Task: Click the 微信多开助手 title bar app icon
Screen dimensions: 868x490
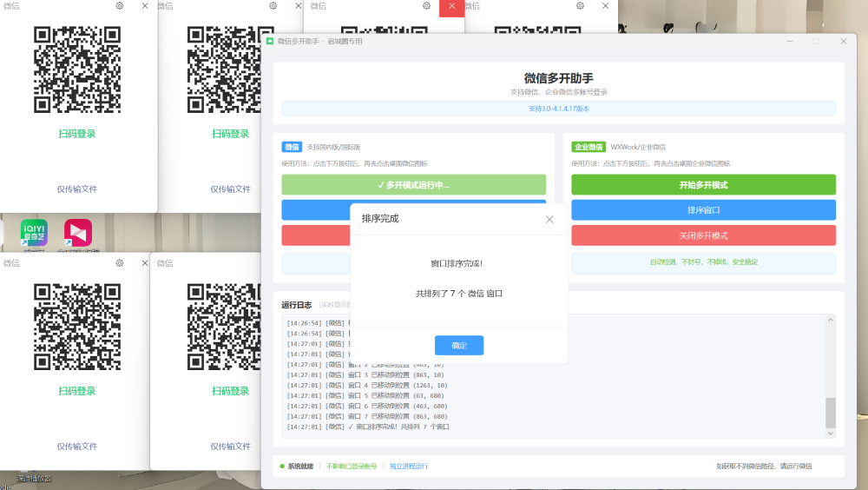Action: coord(270,41)
